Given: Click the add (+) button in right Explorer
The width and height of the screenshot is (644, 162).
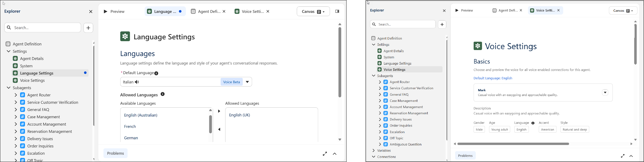Looking at the screenshot, I should click(442, 24).
